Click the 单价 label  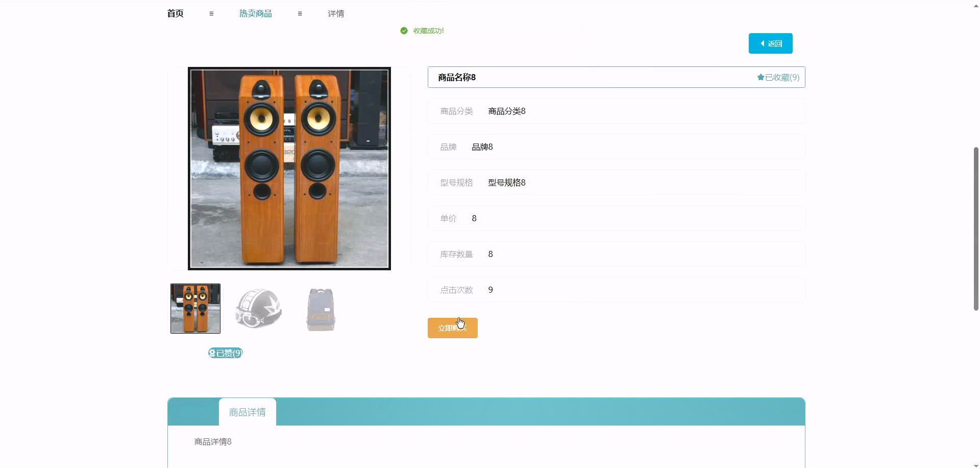pyautogui.click(x=448, y=218)
